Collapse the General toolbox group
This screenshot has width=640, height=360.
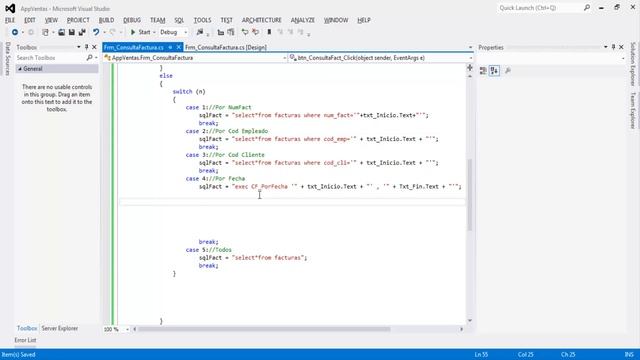coord(20,69)
